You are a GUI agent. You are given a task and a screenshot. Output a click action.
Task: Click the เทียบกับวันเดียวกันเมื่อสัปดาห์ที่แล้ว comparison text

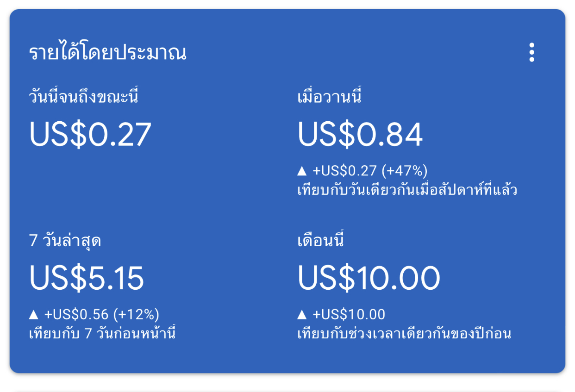pos(407,190)
